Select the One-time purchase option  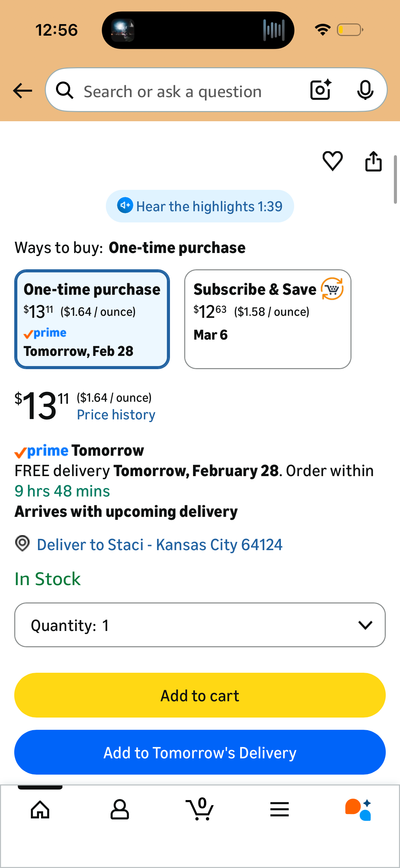92,319
